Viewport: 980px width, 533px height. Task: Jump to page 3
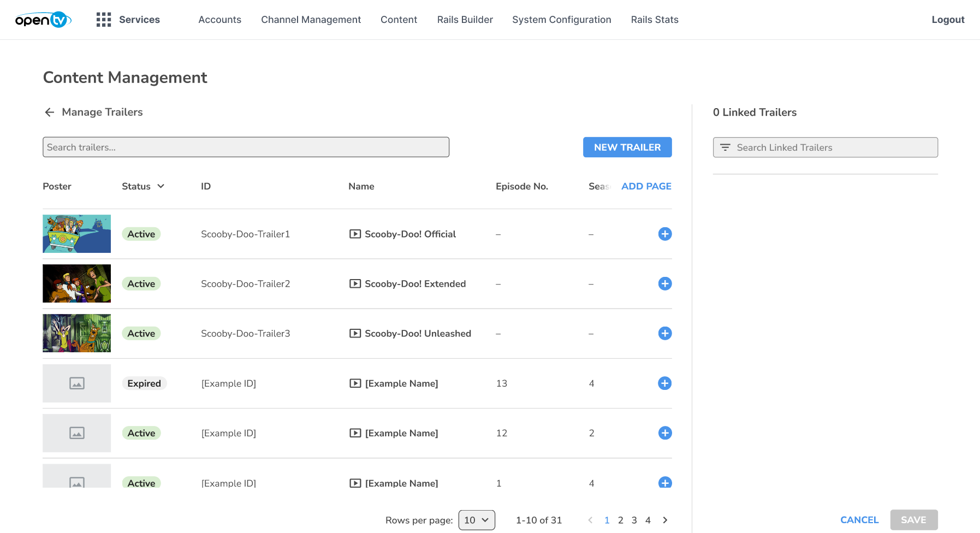[634, 520]
